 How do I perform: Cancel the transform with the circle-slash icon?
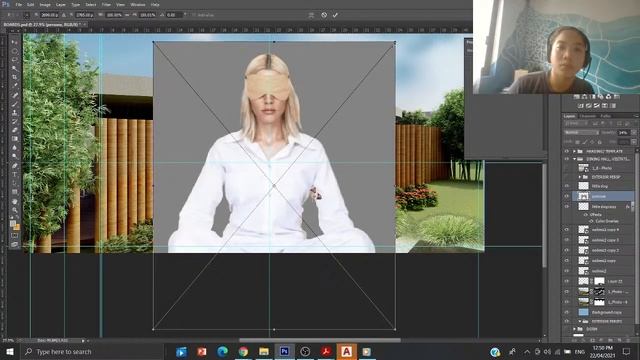324,15
